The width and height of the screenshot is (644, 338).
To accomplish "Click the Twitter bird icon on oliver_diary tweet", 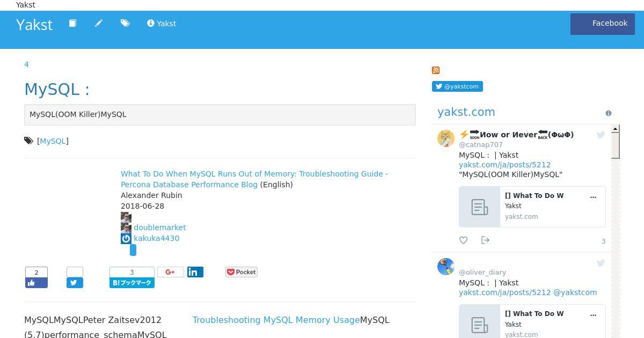I will tap(601, 262).
